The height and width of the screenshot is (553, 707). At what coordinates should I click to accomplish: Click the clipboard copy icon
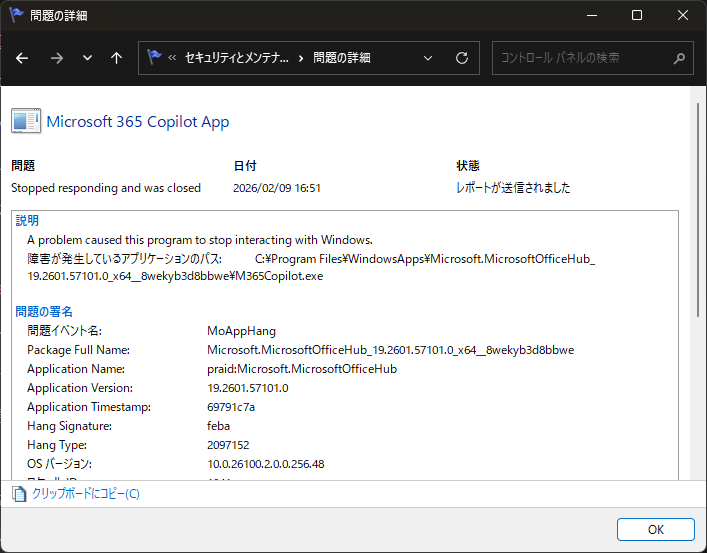point(19,493)
